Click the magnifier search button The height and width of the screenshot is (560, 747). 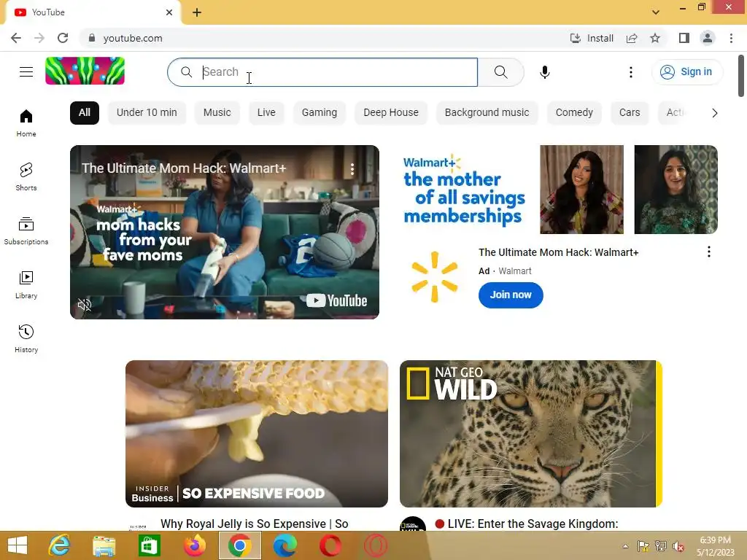pyautogui.click(x=500, y=72)
